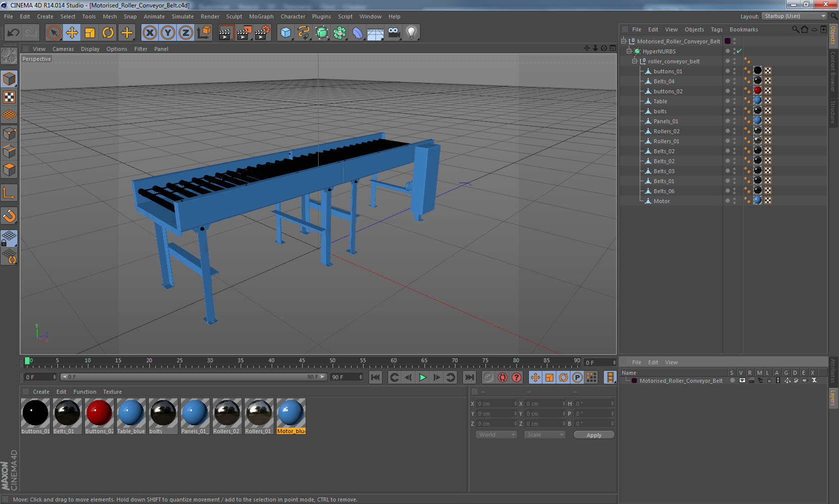Image resolution: width=839 pixels, height=504 pixels.
Task: Open the HyperNURBS generator icon
Action: pos(322,33)
